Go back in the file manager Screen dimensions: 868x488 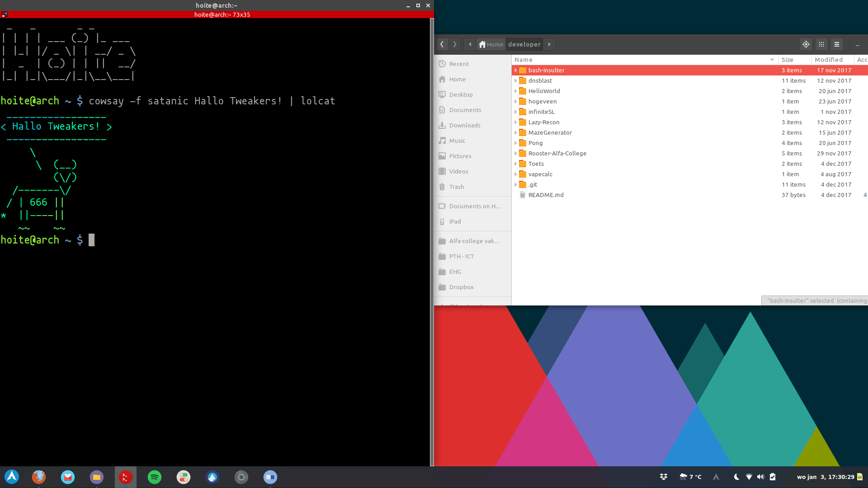tap(442, 44)
